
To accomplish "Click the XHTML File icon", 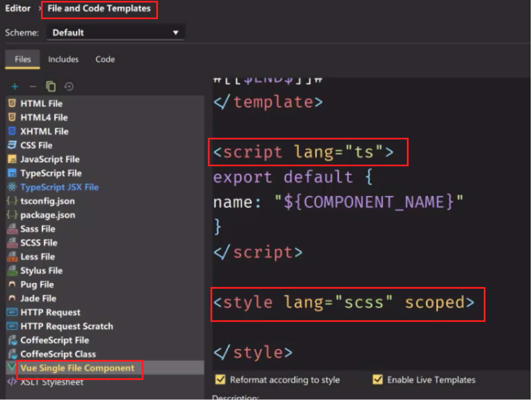I will (x=12, y=131).
